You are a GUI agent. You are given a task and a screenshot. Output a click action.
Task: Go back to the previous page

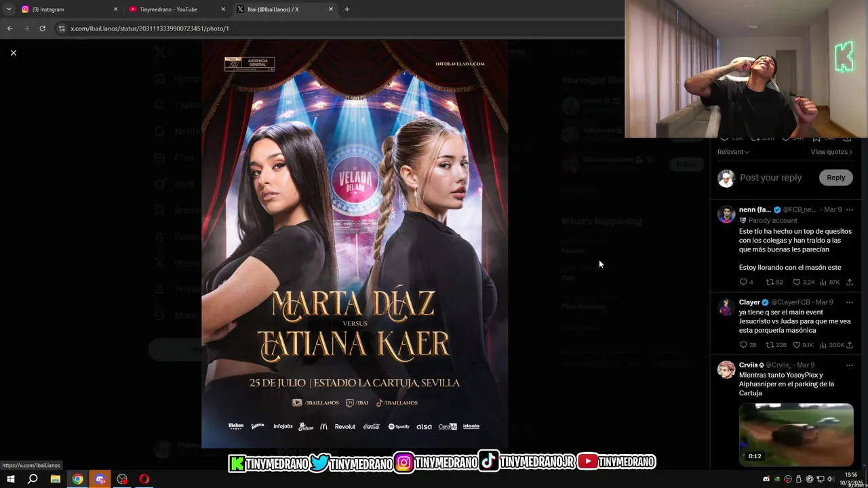9,28
